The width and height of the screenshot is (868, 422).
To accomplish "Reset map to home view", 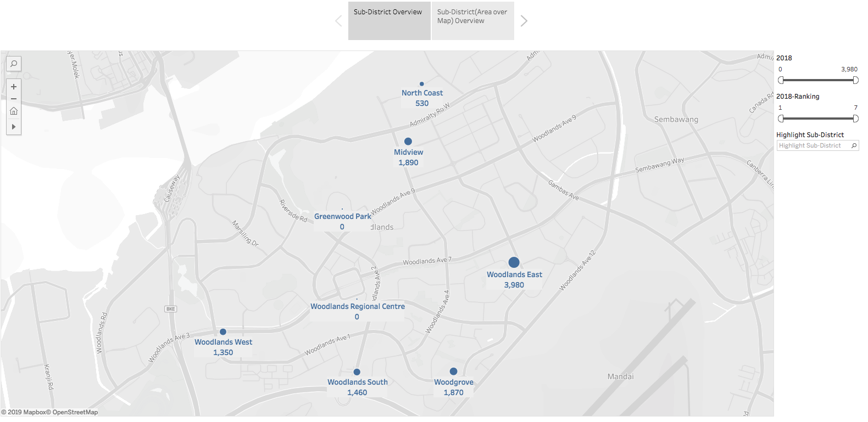I will [x=14, y=111].
